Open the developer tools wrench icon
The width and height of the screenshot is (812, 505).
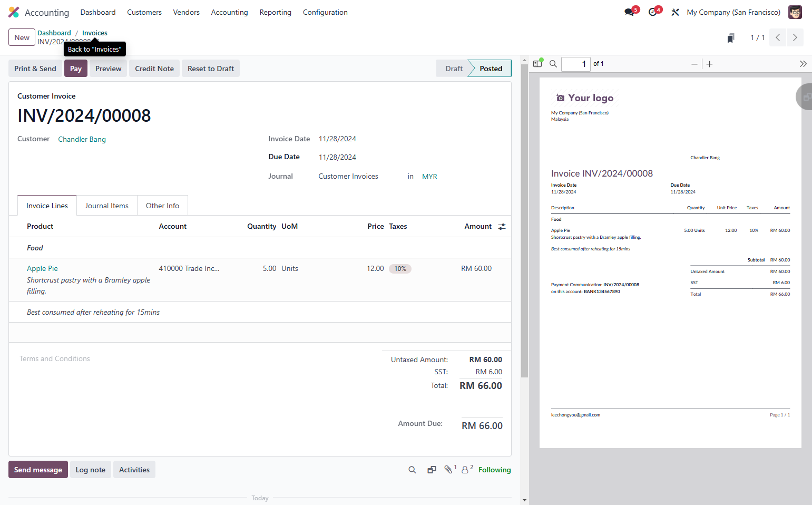pyautogui.click(x=675, y=12)
